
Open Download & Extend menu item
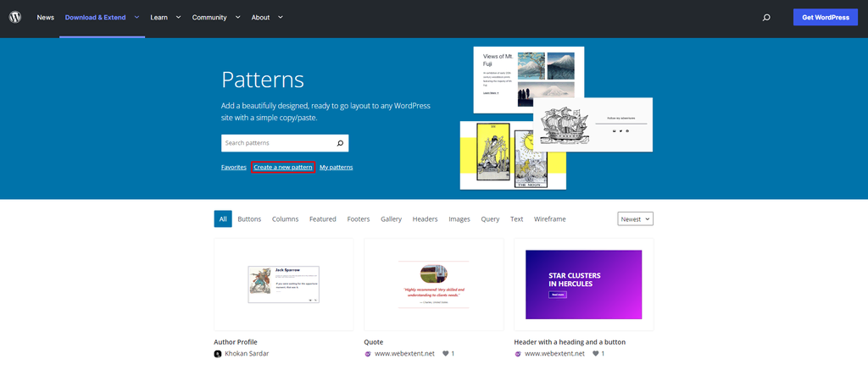(95, 18)
